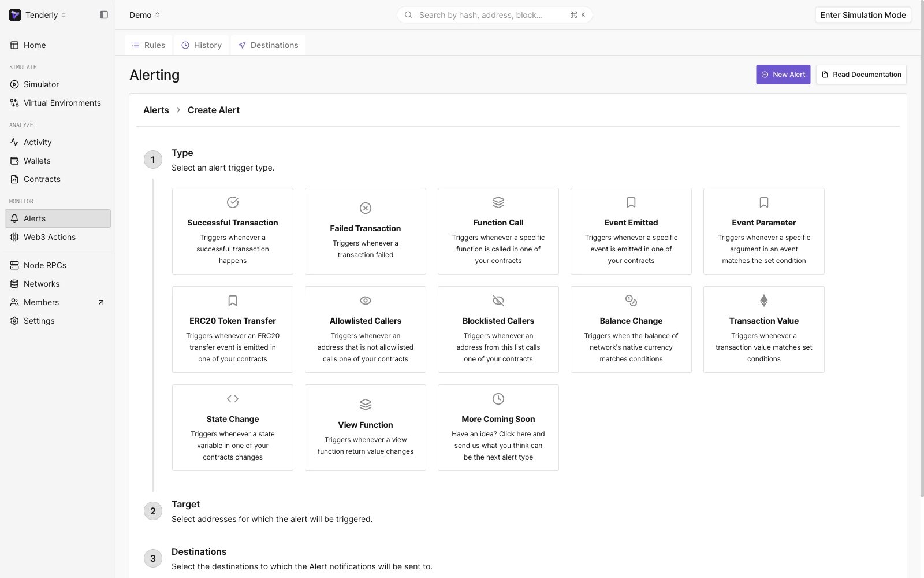Switch to the History tab
Image resolution: width=924 pixels, height=578 pixels.
pos(202,45)
